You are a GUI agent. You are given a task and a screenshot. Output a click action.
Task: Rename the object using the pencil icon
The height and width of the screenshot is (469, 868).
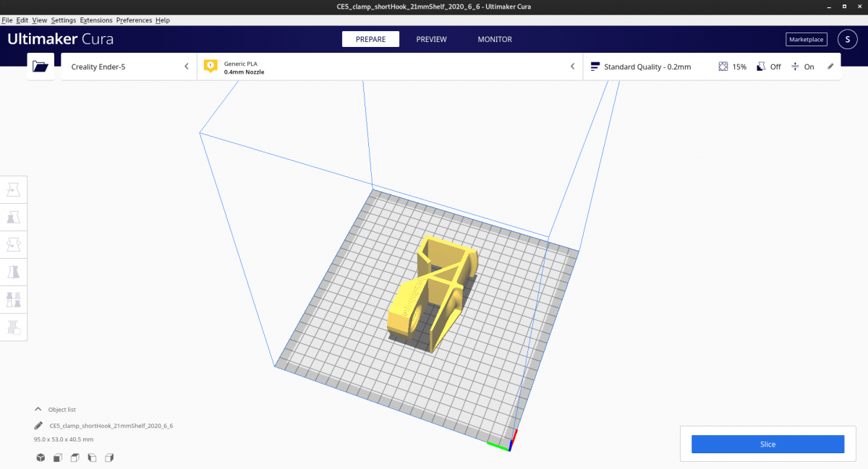point(38,426)
